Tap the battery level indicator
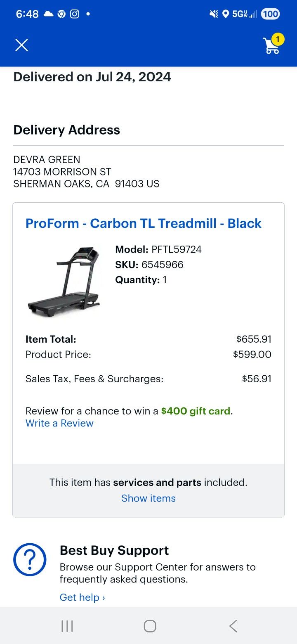 [x=270, y=14]
